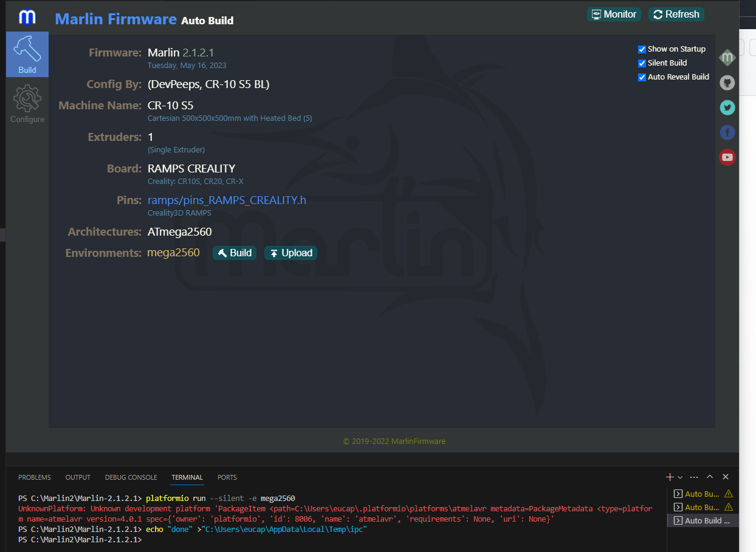
Task: Open terminal panel more actions ellipsis
Action: [x=694, y=477]
